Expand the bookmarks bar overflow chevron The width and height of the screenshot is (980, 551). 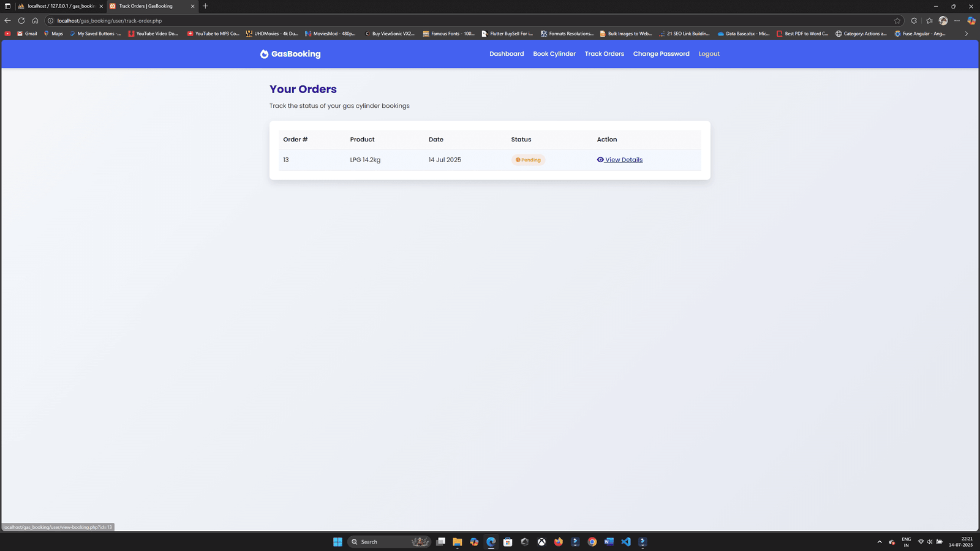pos(967,34)
